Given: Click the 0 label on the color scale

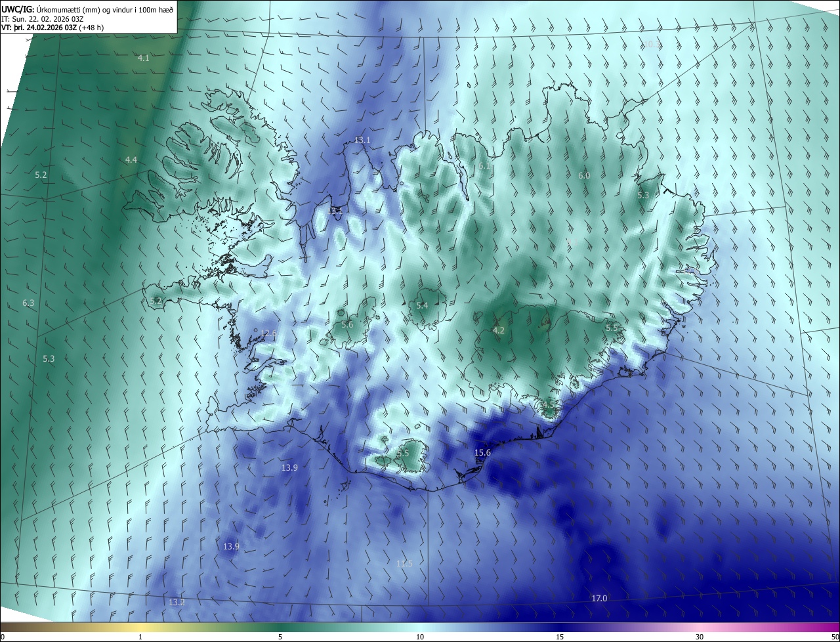Looking at the screenshot, I should point(3,637).
